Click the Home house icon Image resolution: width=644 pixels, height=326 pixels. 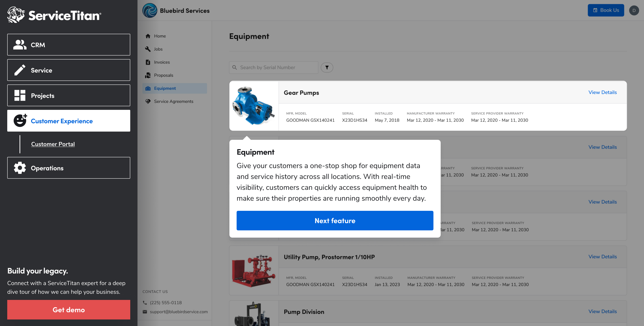[x=148, y=36]
